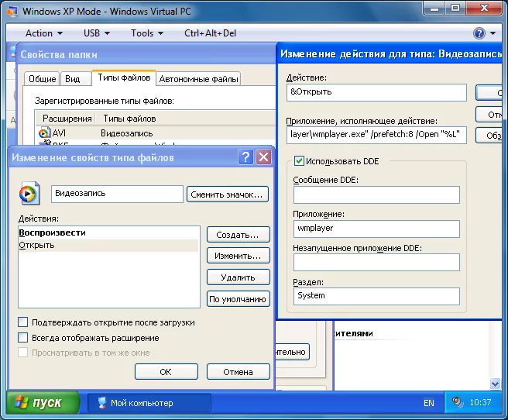
Task: Click the question mark help button in dialog
Action: [x=246, y=157]
